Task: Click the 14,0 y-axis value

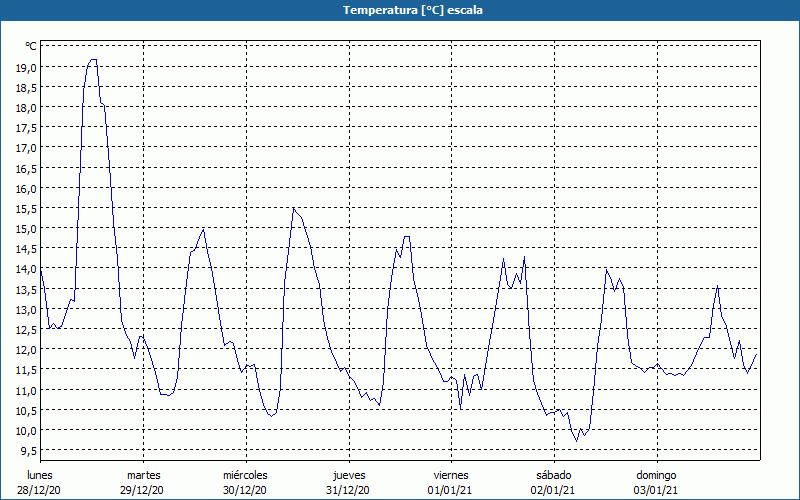Action: point(27,269)
